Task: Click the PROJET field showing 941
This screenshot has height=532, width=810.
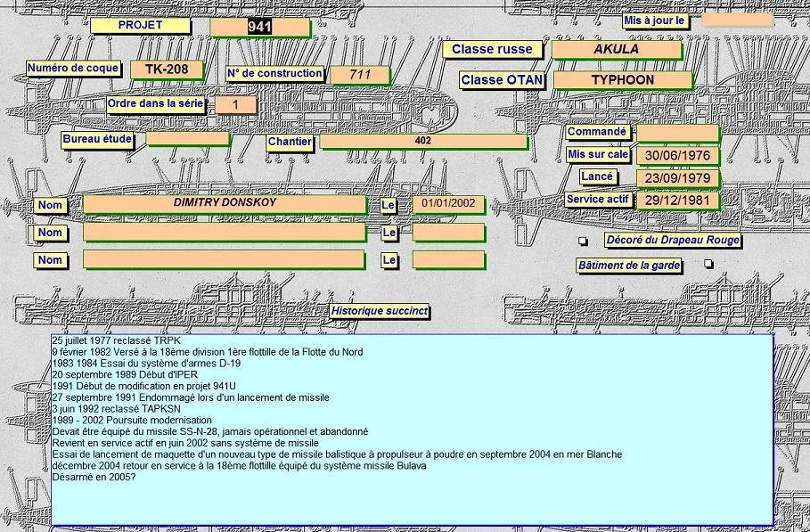Action: [x=259, y=28]
